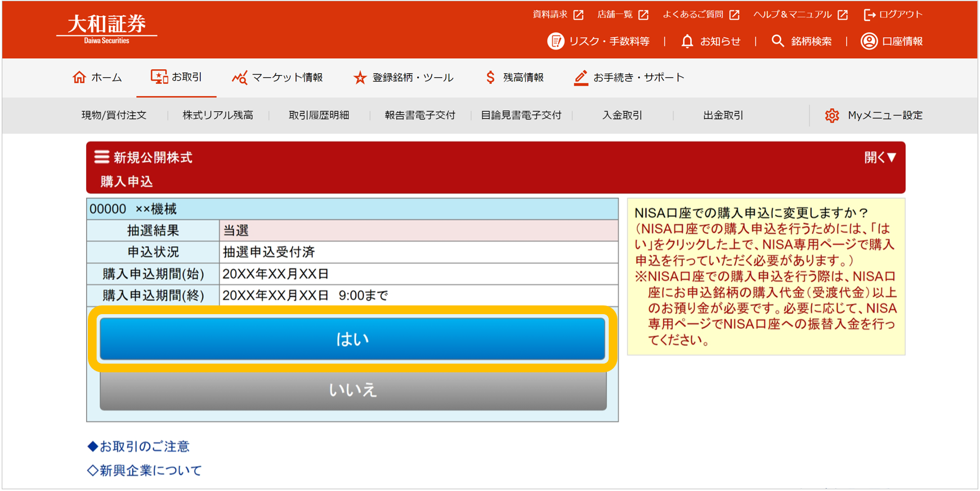Click the Daiwa Securities logo
Image resolution: width=980 pixels, height=491 pixels.
pos(106,29)
